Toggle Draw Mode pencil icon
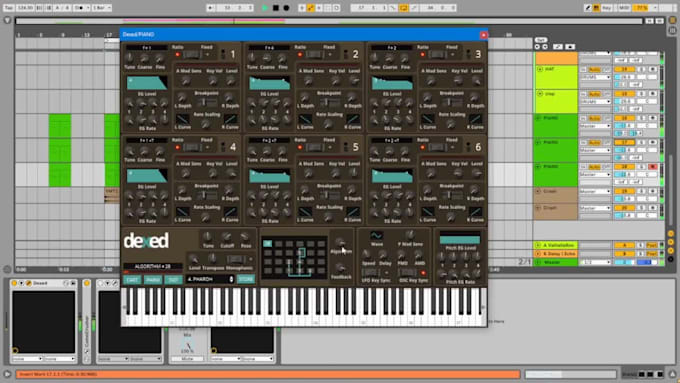This screenshot has width=680, height=383. click(x=588, y=8)
